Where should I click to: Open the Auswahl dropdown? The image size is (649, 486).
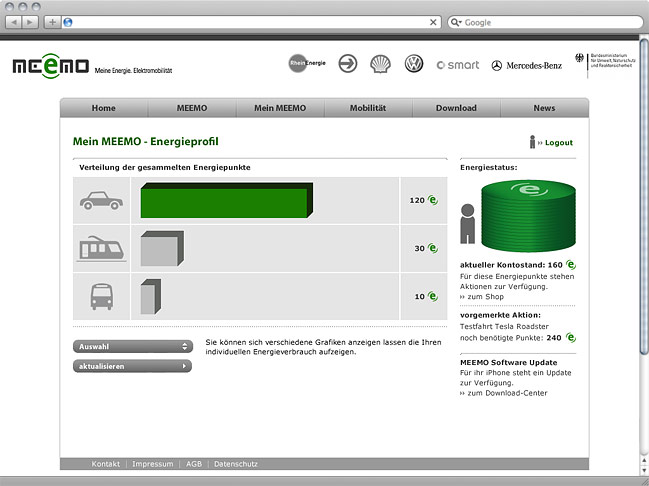pos(132,346)
